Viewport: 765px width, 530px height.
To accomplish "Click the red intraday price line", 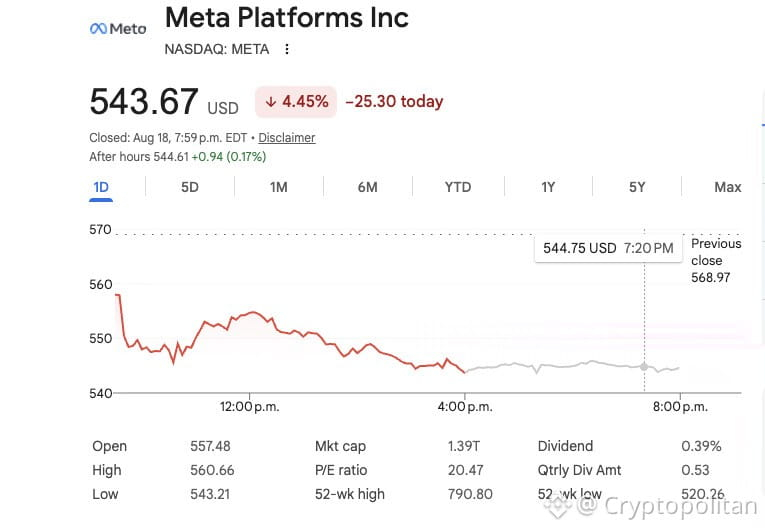I will coord(290,333).
